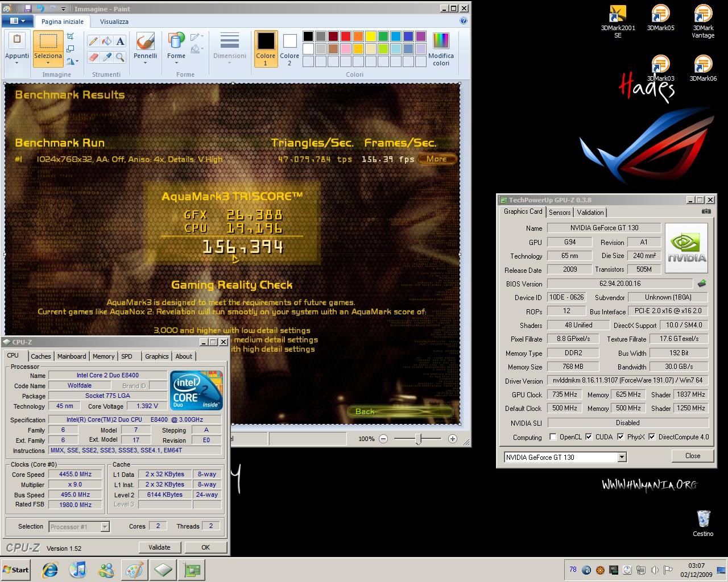Open the Cestino recycle bin

coord(703,523)
